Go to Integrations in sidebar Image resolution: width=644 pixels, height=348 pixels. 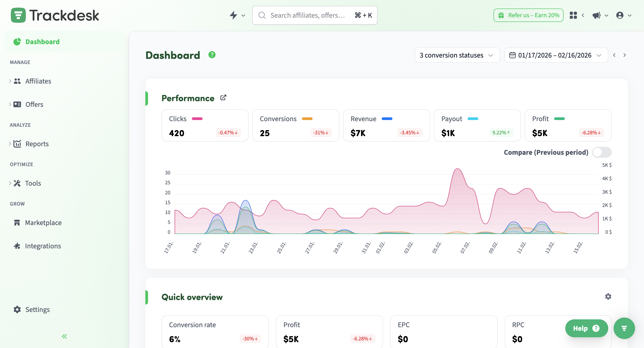pos(43,246)
